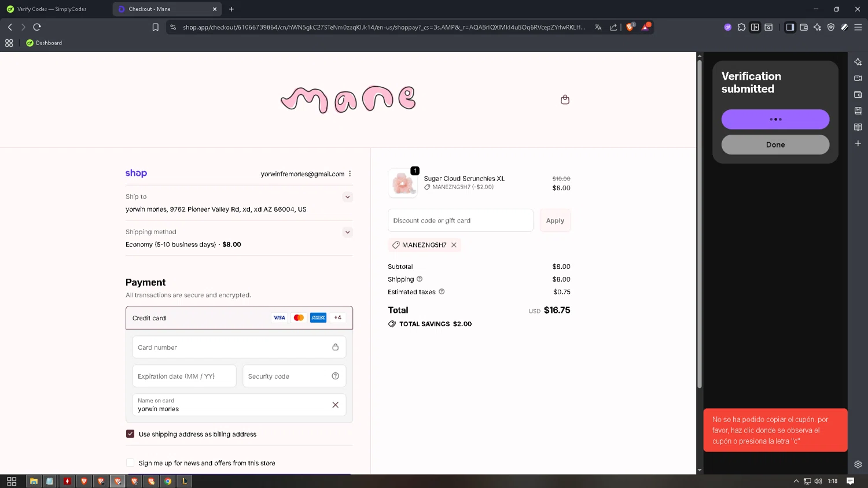Open the Extensions puzzle icon
868x488 pixels.
(741, 27)
